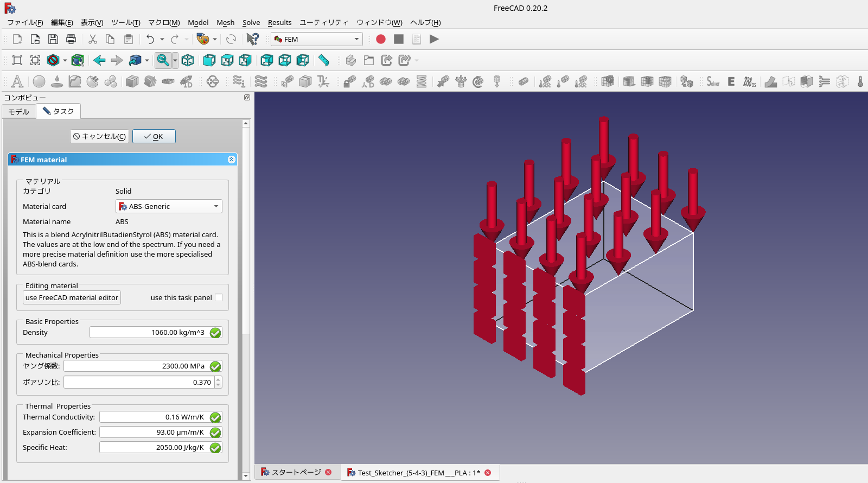Click the Start macro recording icon
Viewport: 868px width, 483px height.
coord(381,39)
